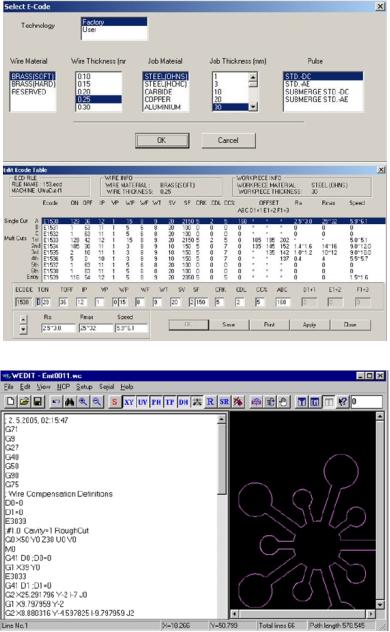Image resolution: width=390 pixels, height=632 pixels.
Task: Click the greyed third T-shaped icon
Action: tap(329, 401)
